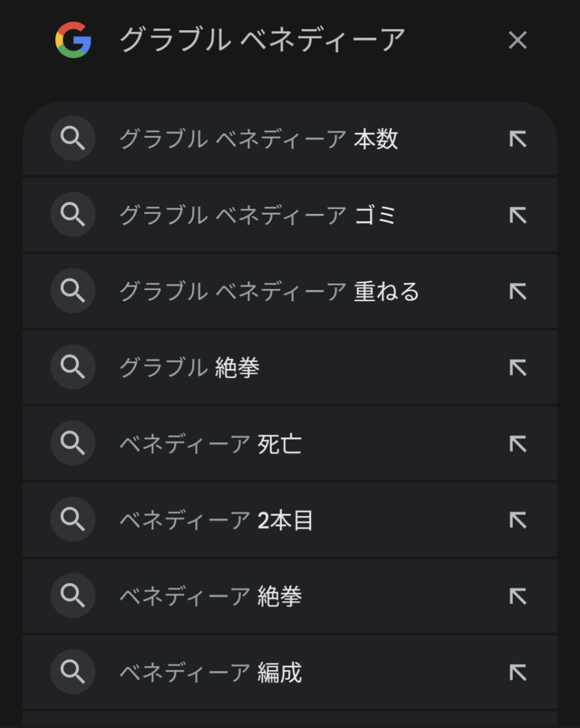Select the suggestion ベネディーア 2本目
This screenshot has height=728, width=580.
coord(216,520)
